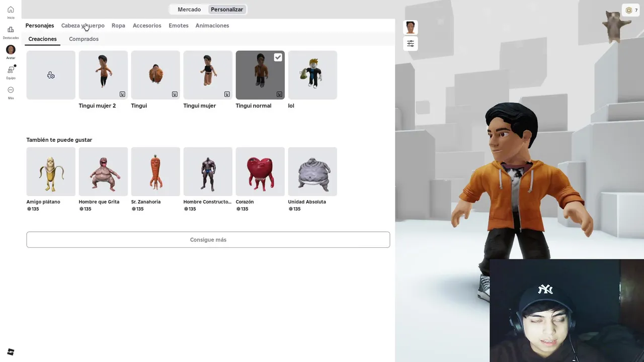Click the avatar portrait view icon

click(x=411, y=27)
